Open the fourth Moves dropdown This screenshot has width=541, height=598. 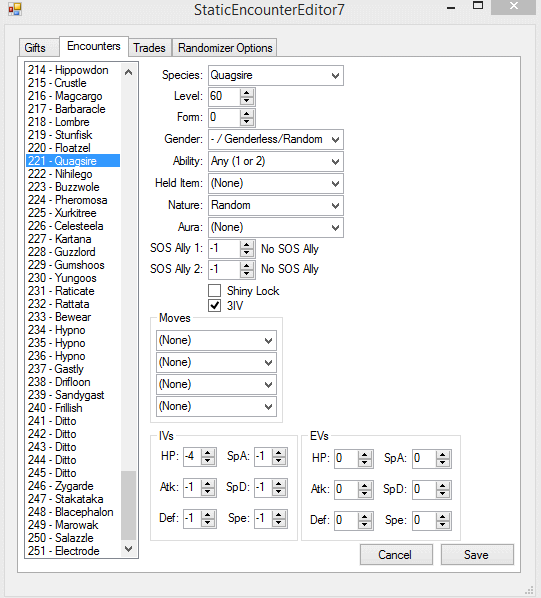point(268,407)
